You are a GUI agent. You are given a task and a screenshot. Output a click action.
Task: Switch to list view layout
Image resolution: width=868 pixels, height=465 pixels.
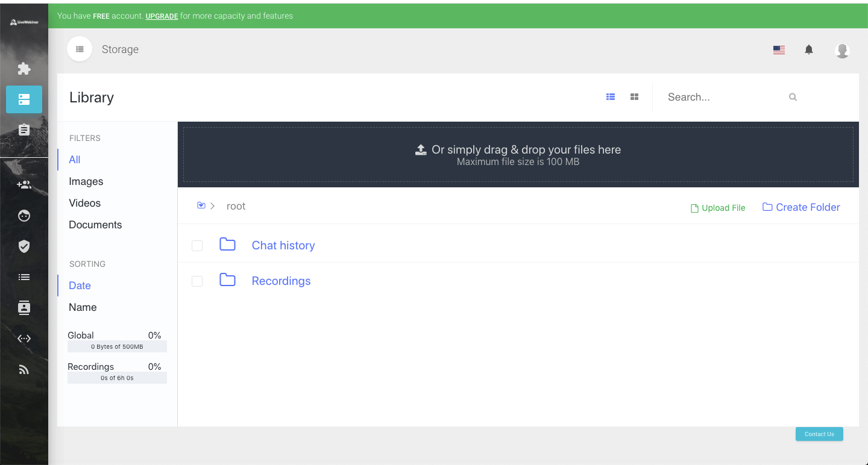tap(611, 97)
